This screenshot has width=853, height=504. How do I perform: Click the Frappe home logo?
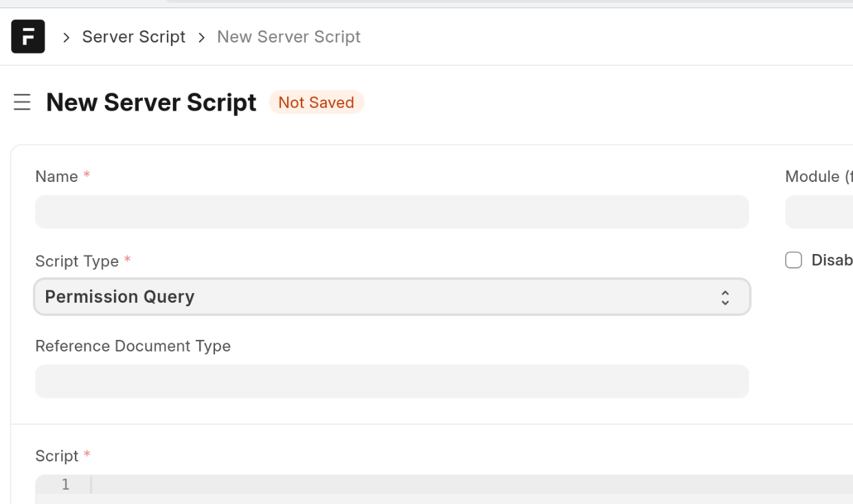click(27, 36)
